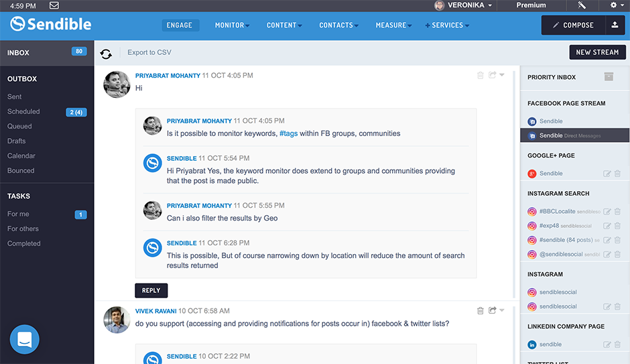The width and height of the screenshot is (630, 364).
Task: Edit the #sendible (84 posts) search
Action: pos(607,240)
